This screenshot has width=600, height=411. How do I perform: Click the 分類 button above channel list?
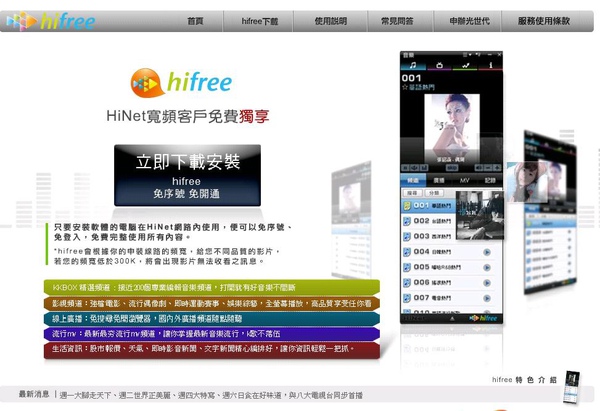[434, 193]
